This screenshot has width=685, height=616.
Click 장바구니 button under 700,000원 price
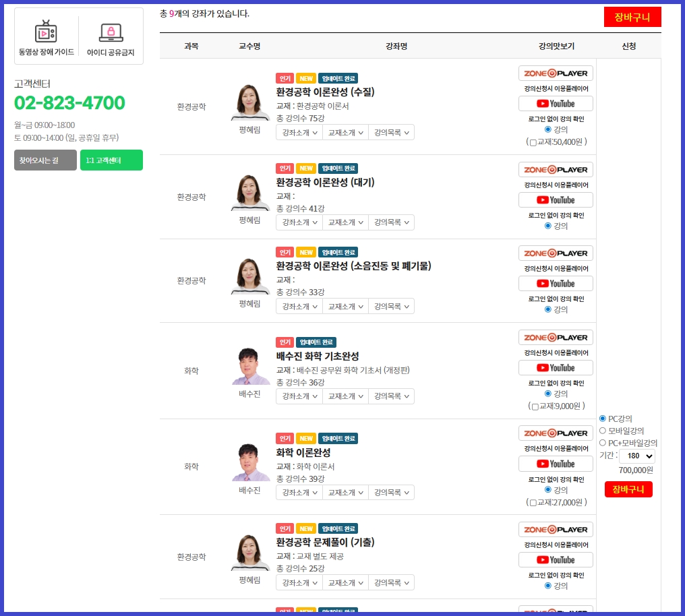(x=628, y=489)
